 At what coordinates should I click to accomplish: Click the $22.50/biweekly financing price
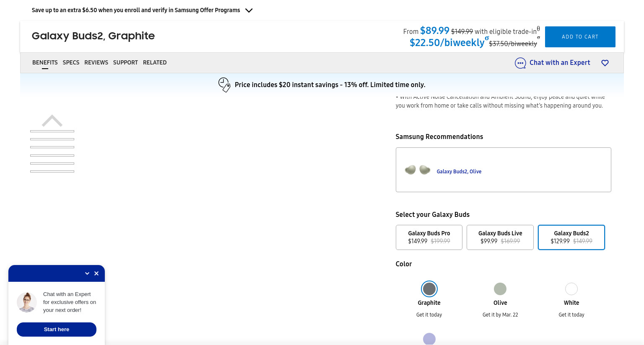[x=447, y=43]
